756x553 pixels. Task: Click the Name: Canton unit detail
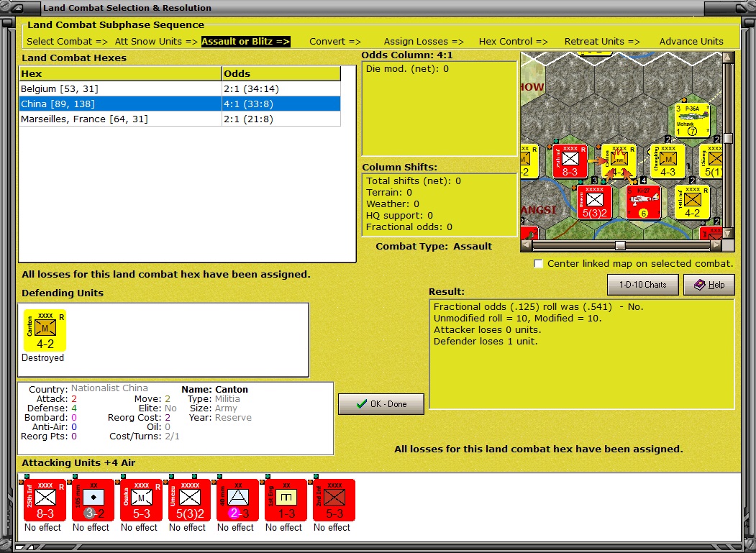click(x=214, y=389)
